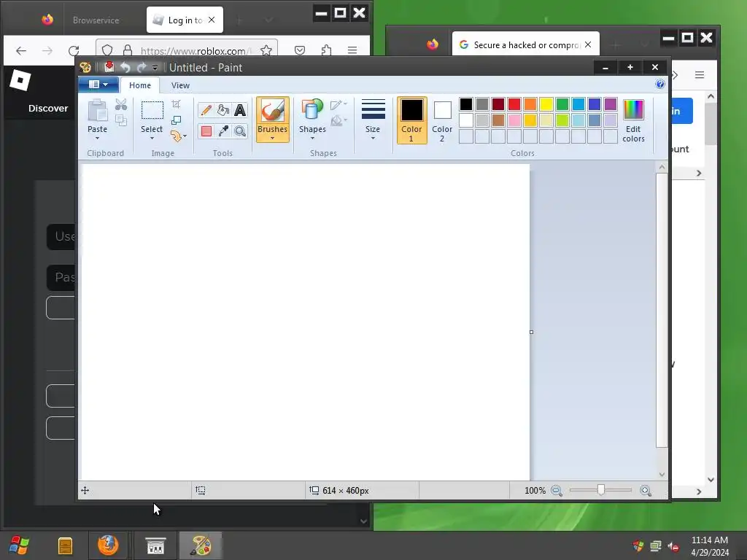This screenshot has width=747, height=560.
Task: Click the zoom out minus icon
Action: (557, 491)
